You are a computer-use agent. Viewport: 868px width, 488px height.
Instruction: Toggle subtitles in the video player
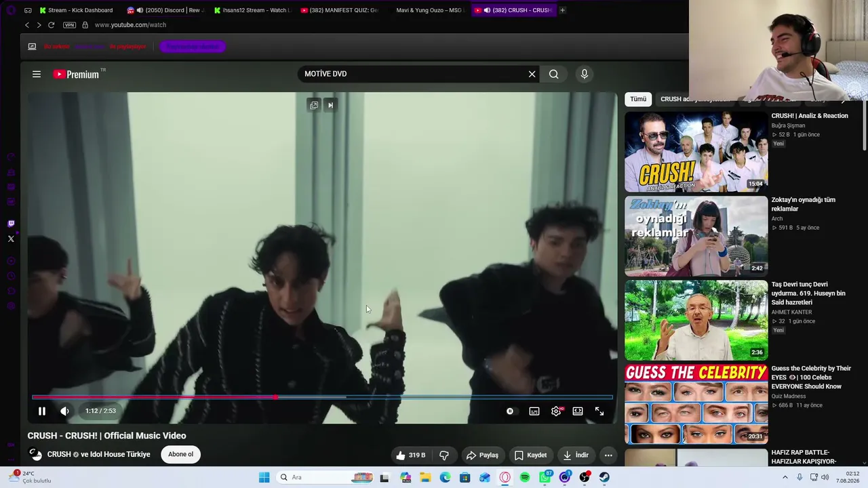pyautogui.click(x=534, y=411)
